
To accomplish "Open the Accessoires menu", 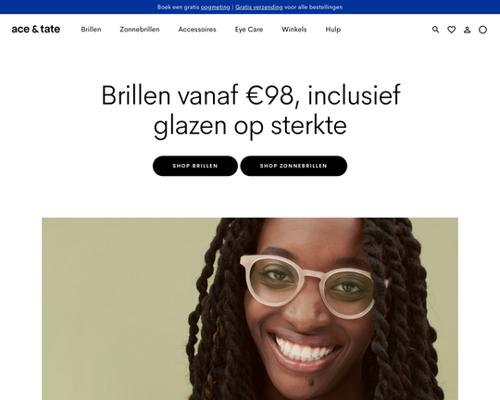I will point(197,29).
